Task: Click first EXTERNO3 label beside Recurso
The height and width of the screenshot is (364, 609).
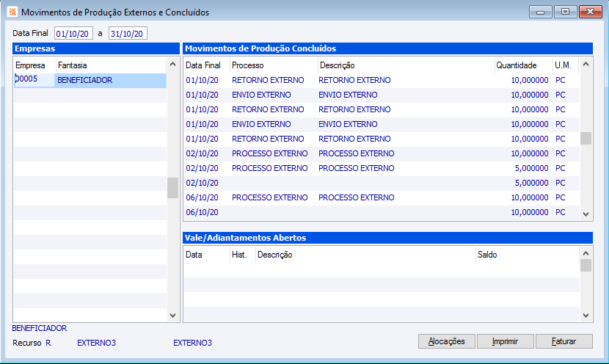Action: [x=96, y=343]
